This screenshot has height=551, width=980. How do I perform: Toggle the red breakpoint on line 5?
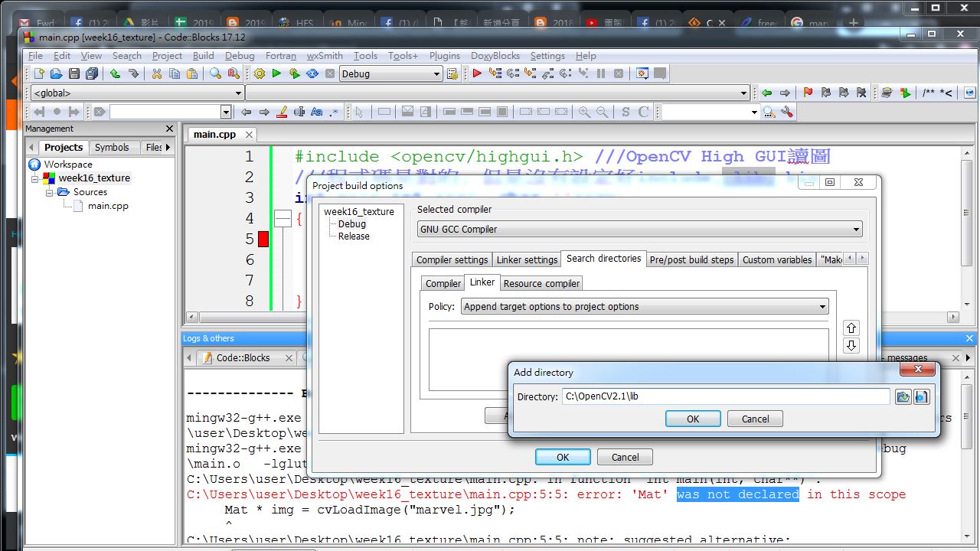pyautogui.click(x=263, y=239)
